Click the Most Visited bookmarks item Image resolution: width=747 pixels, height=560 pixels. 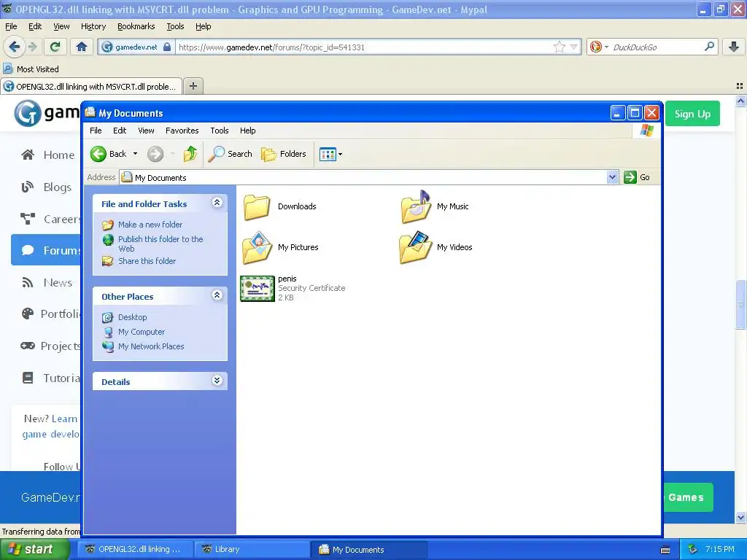tap(31, 69)
